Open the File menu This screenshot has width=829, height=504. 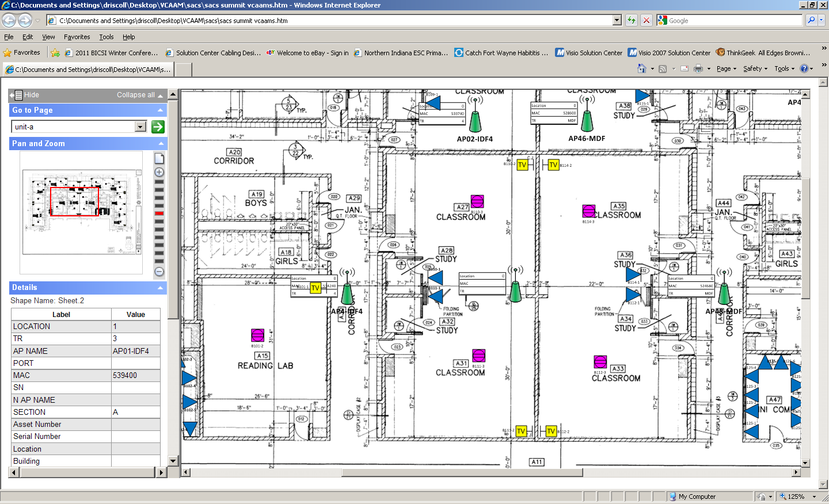pos(9,37)
